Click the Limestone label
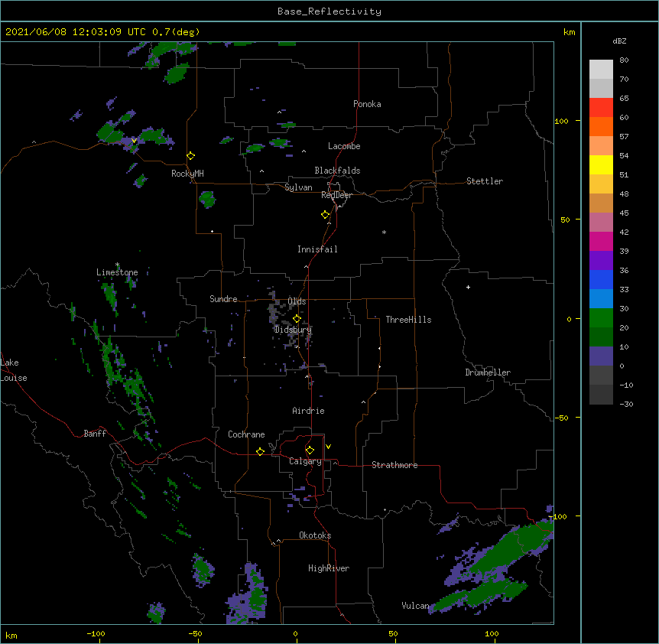This screenshot has height=644, width=659. pyautogui.click(x=117, y=272)
